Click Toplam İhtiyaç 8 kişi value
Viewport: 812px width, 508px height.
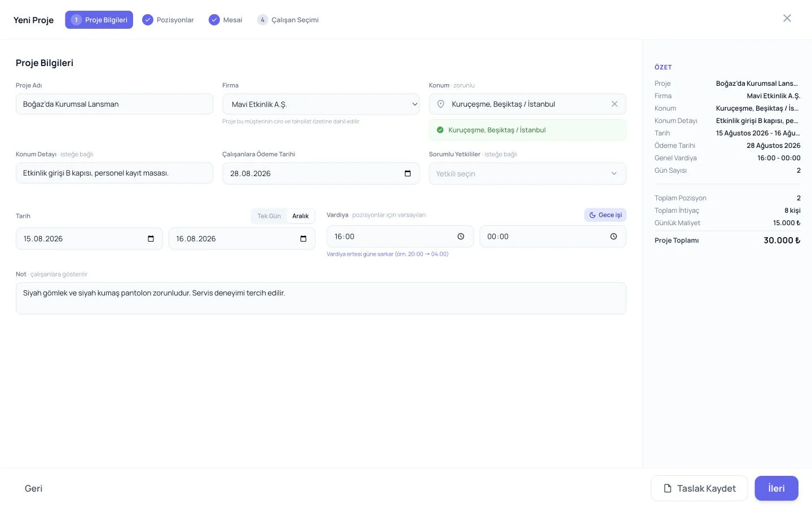[x=792, y=211]
